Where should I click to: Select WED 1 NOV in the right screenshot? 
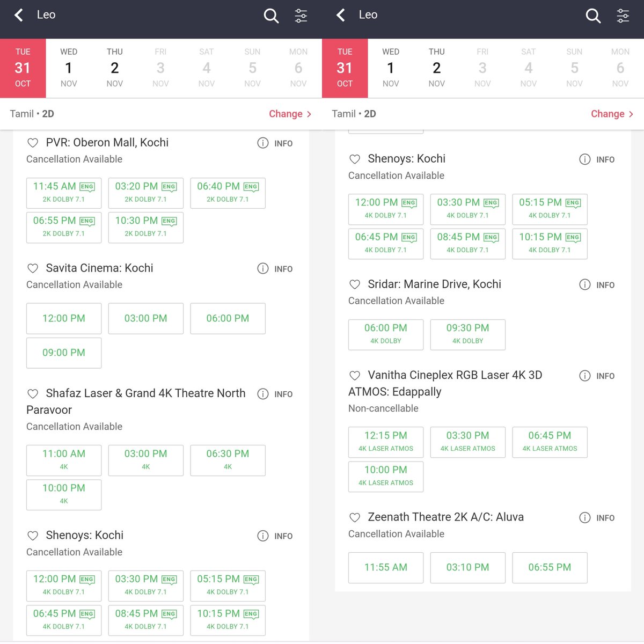[391, 68]
